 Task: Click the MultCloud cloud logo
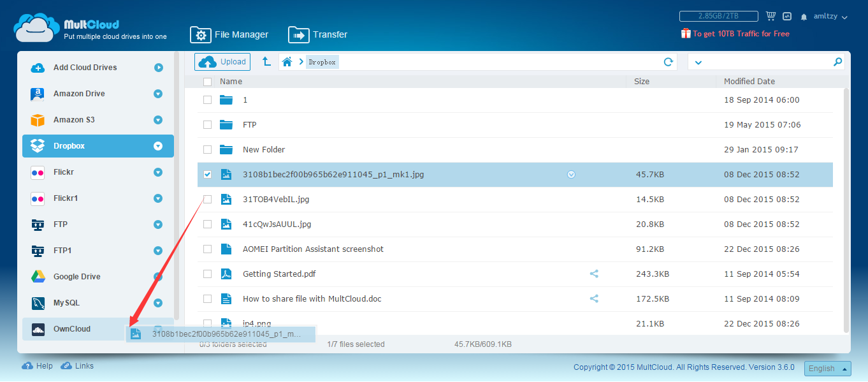pos(37,27)
